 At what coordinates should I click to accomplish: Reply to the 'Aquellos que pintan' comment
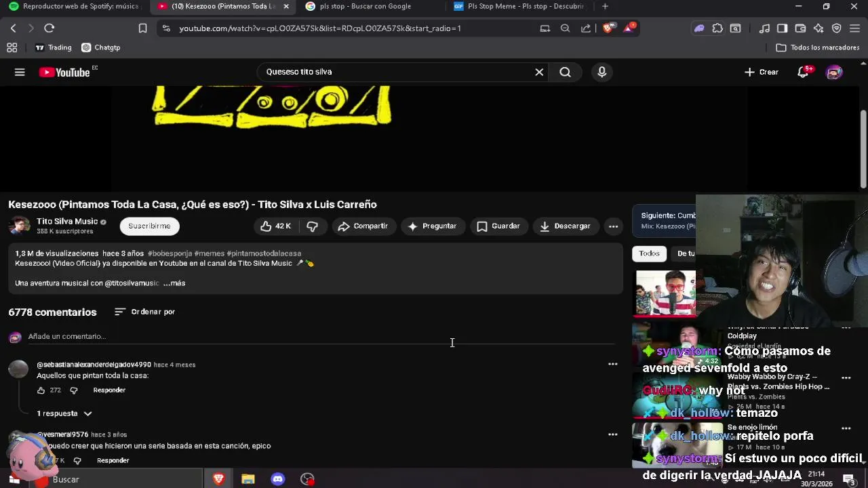tap(109, 390)
